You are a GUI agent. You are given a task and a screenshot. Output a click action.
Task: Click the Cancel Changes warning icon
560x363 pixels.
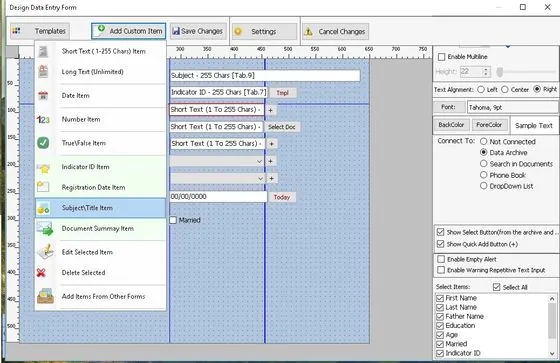coord(308,31)
